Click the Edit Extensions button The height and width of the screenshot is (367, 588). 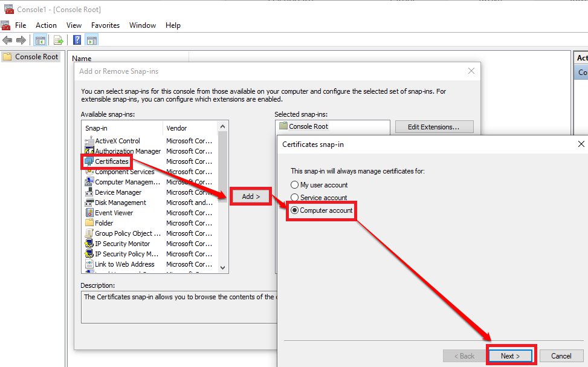tap(434, 127)
